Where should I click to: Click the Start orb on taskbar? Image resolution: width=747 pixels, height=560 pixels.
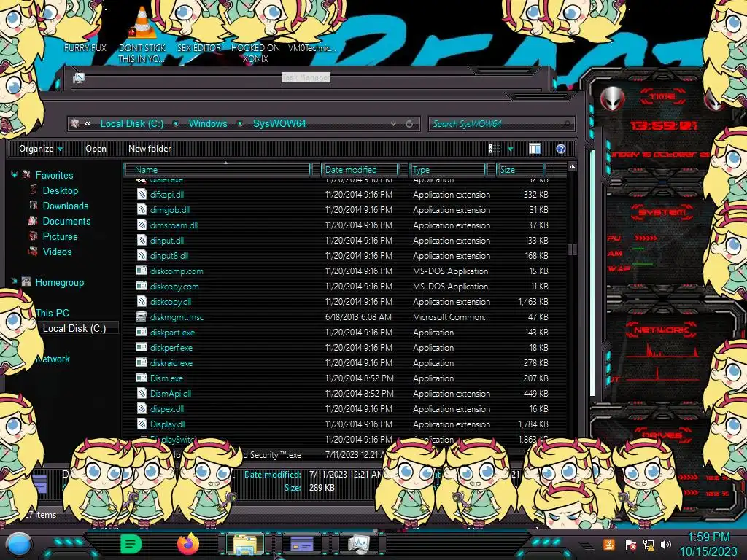coord(19,544)
